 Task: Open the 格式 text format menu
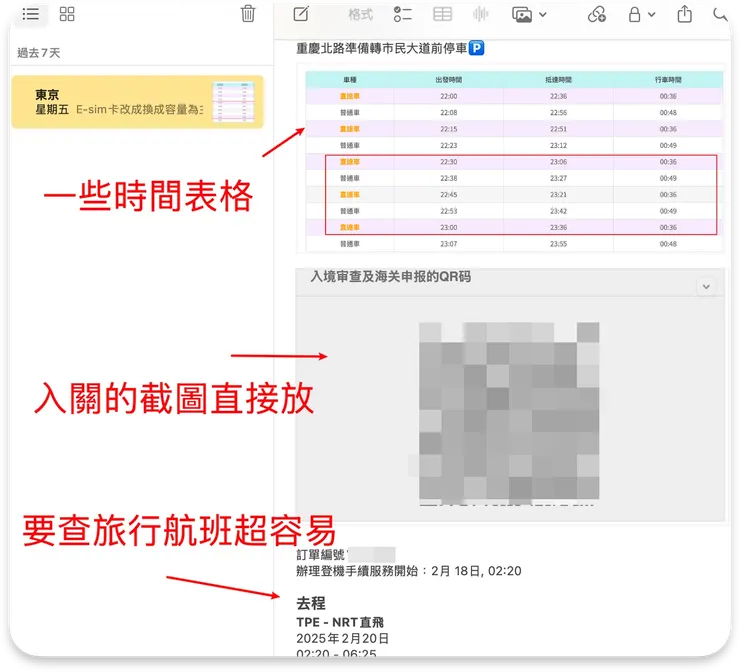click(361, 15)
